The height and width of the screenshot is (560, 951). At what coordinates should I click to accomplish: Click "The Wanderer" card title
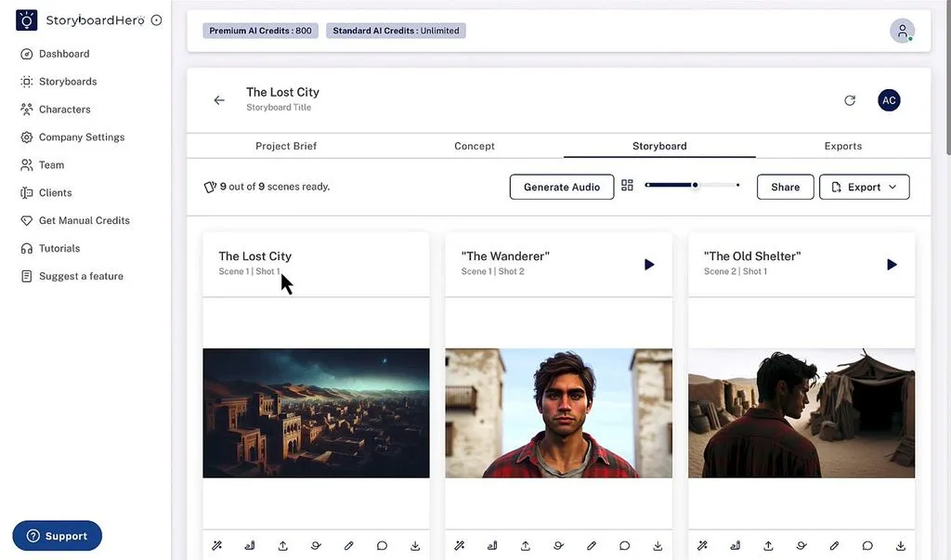pos(505,256)
